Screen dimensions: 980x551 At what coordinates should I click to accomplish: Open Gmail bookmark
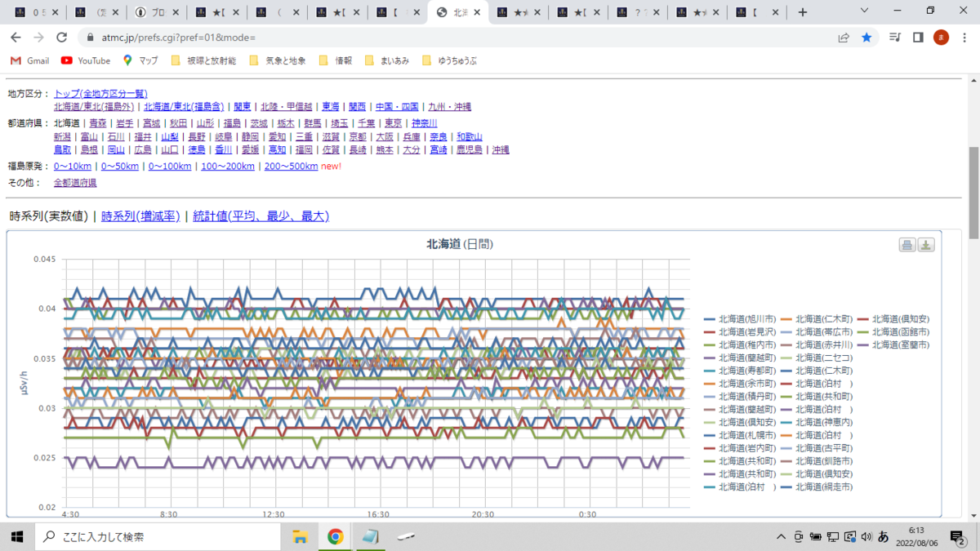(x=29, y=60)
